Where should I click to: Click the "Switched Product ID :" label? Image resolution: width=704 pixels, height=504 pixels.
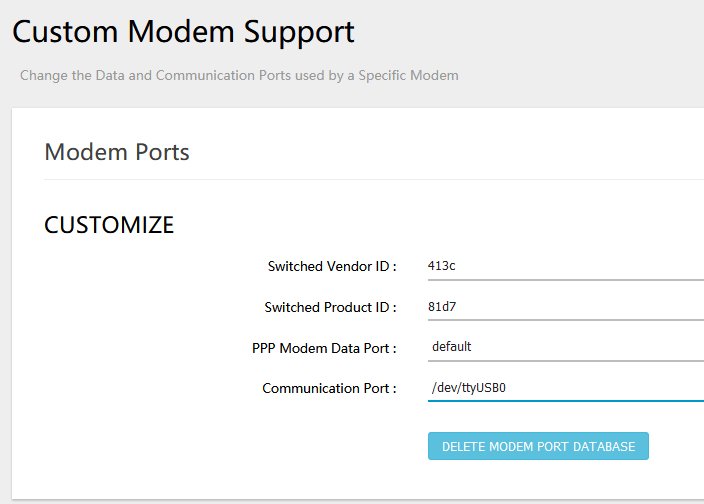(x=330, y=307)
